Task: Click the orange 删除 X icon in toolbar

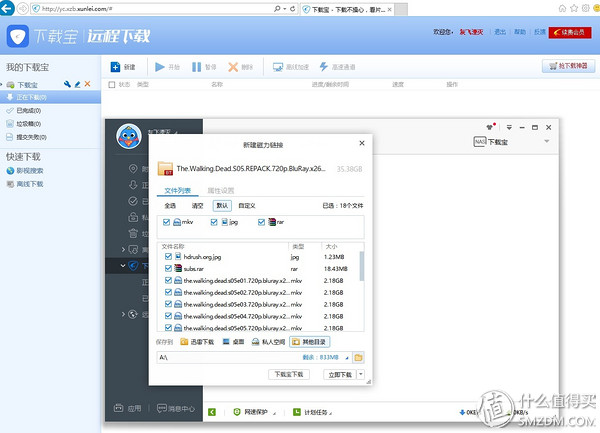Action: tap(233, 67)
